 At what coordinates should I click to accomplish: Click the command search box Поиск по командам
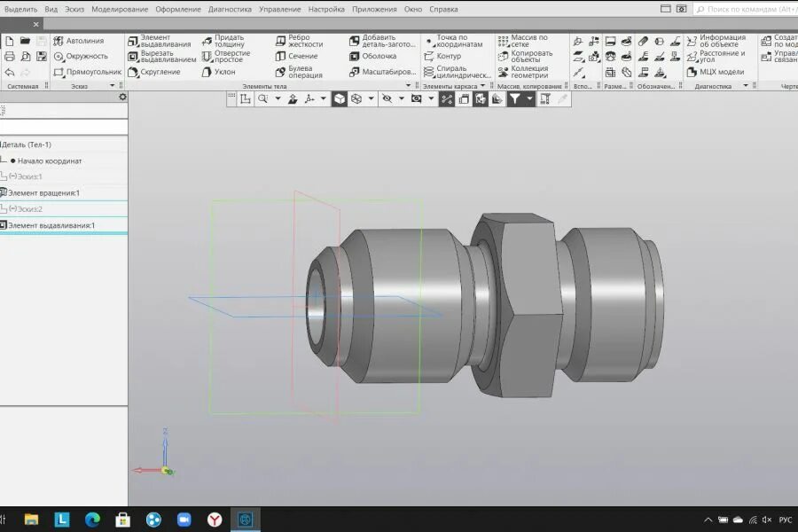pyautogui.click(x=746, y=9)
